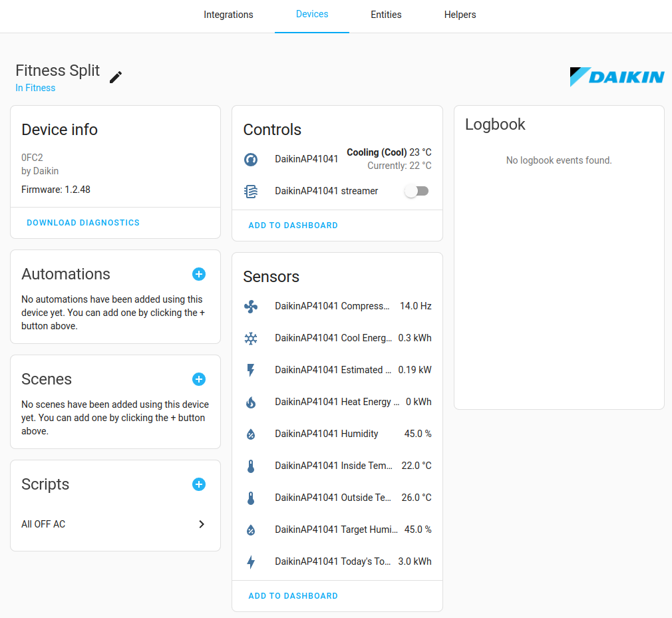Open DaikinAP41041 Today's Total sensor label
Image resolution: width=672 pixels, height=618 pixels.
pos(333,561)
